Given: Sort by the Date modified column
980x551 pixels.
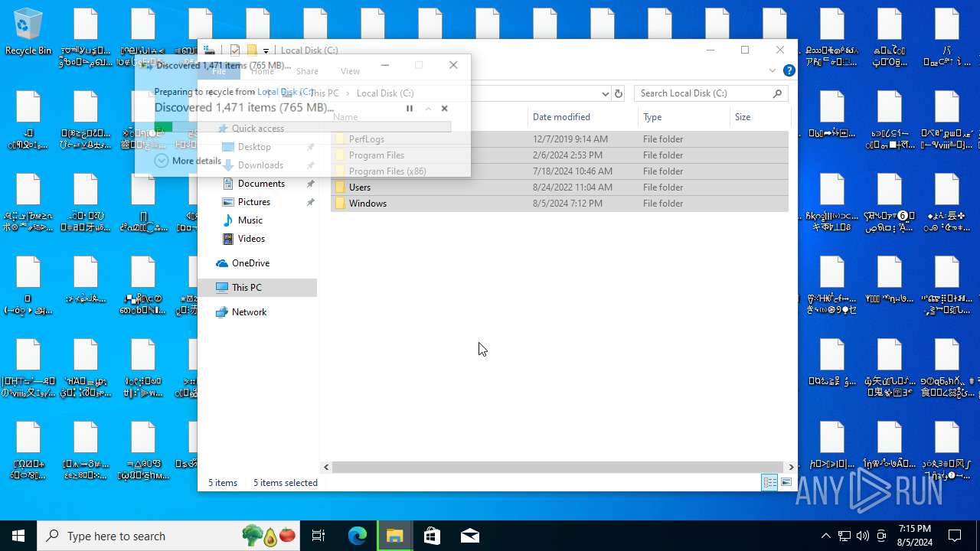Looking at the screenshot, I should [561, 117].
